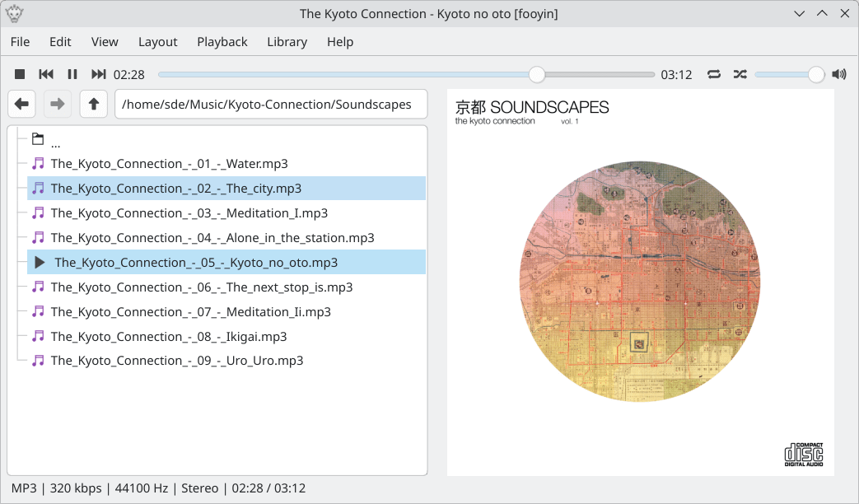The height and width of the screenshot is (504, 859).
Task: Click the Kyoto Soundscapes album cover
Action: coord(640,282)
